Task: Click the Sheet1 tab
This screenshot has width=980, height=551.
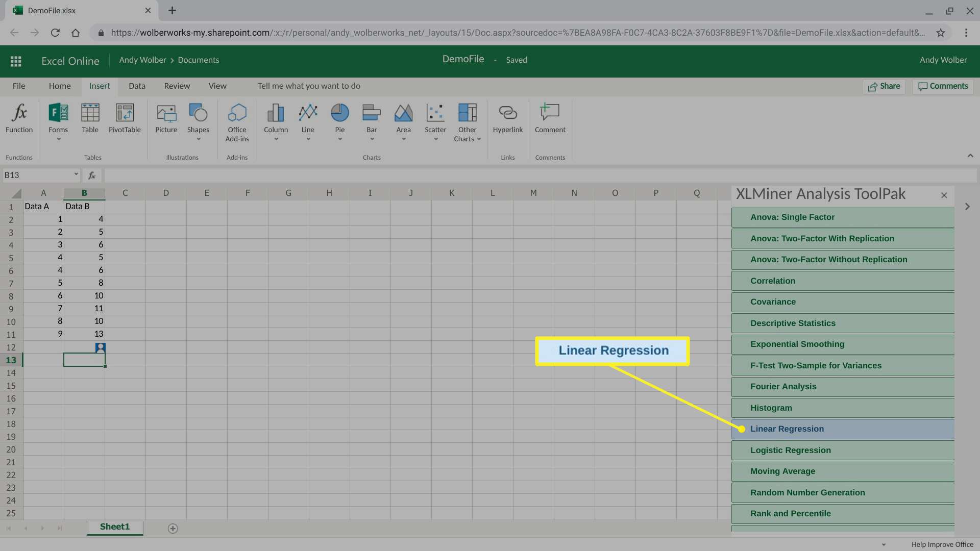Action: pos(114,527)
